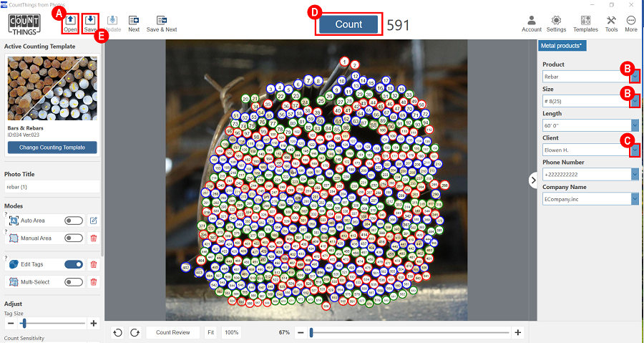Click the Save icon in toolbar
644x343 pixels.
(91, 21)
